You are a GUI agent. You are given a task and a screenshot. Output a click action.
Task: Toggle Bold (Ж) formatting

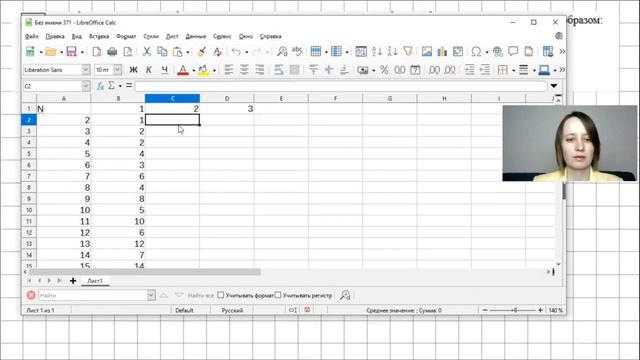pos(133,70)
